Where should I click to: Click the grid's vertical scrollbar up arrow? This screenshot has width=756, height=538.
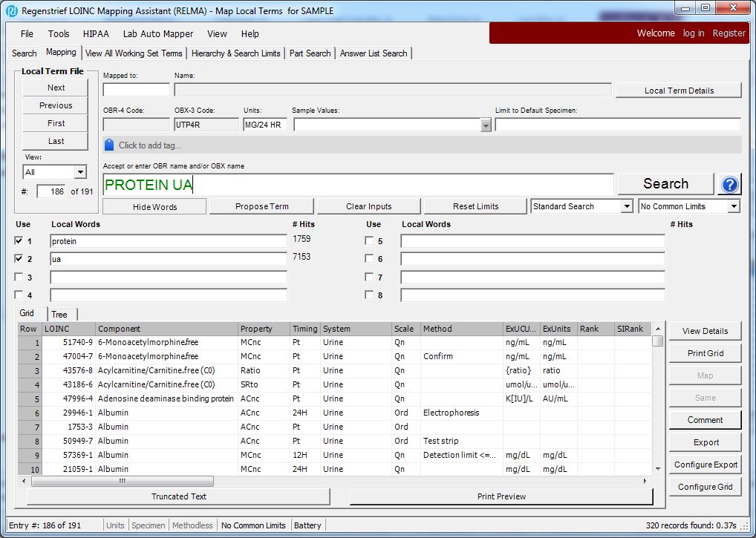click(x=658, y=329)
